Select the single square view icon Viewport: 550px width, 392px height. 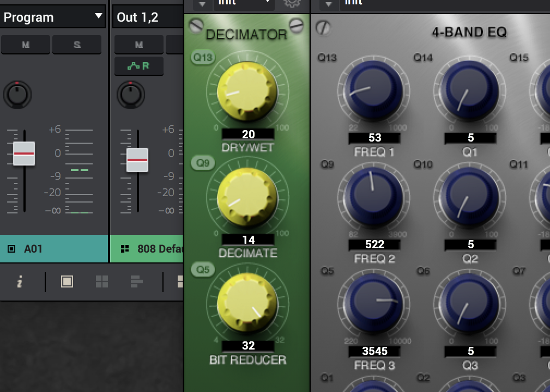click(x=67, y=281)
